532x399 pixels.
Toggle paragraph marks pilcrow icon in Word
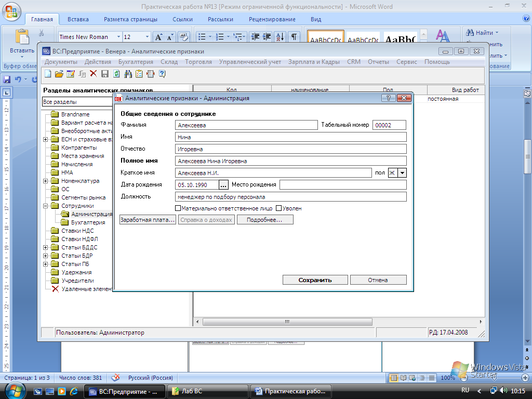coord(294,37)
